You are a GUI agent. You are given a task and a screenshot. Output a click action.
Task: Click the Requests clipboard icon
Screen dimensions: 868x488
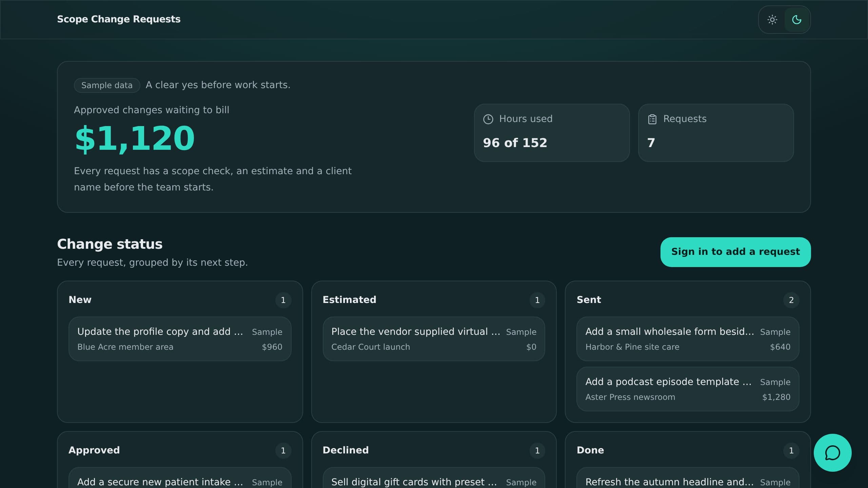[x=652, y=119]
